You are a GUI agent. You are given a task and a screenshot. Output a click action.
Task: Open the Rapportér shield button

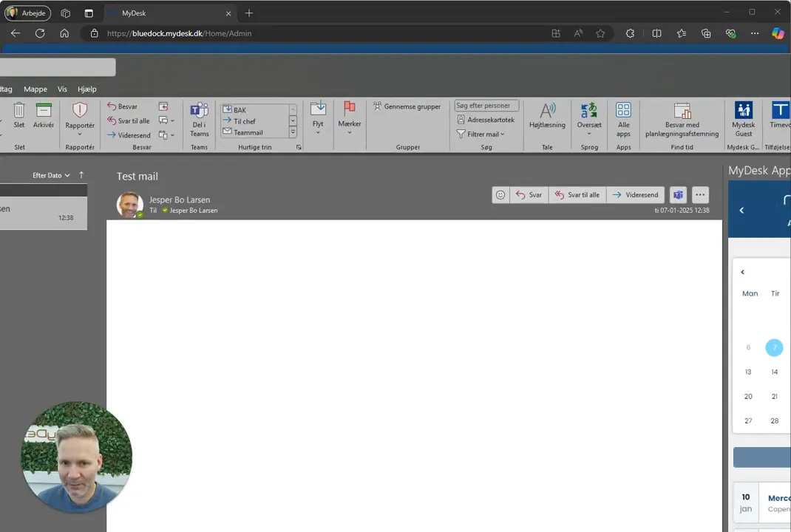(80, 118)
